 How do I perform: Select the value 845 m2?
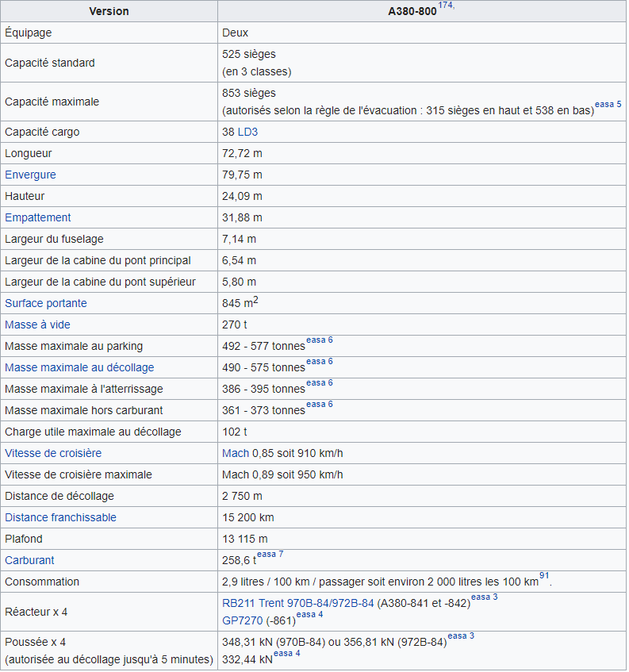[240, 302]
